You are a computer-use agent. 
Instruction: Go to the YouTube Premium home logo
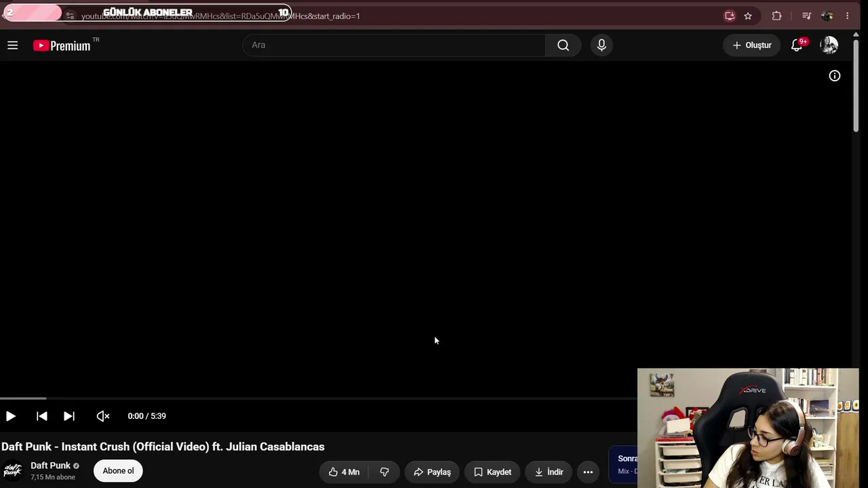coord(62,45)
